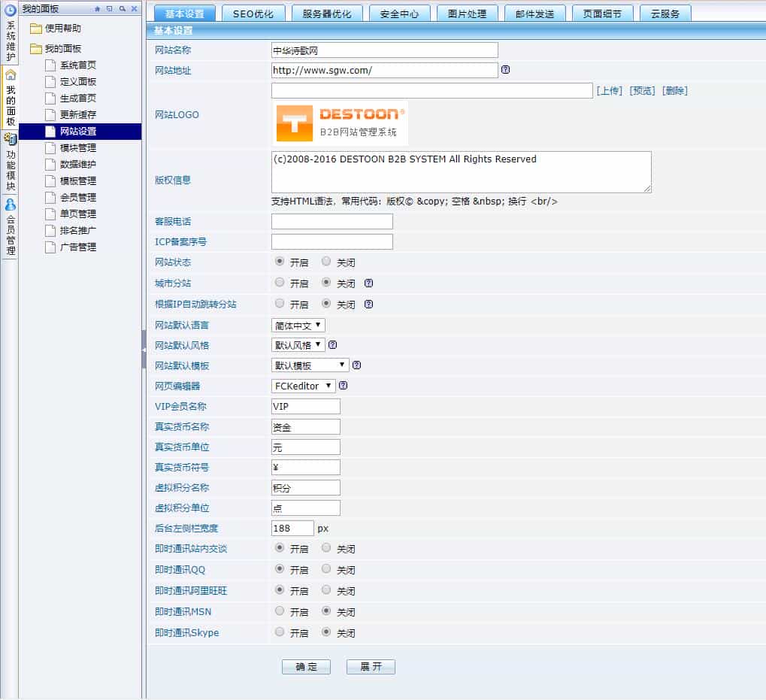Click the 确定 confirm button
Viewport: 766px width, 700px height.
(x=305, y=666)
